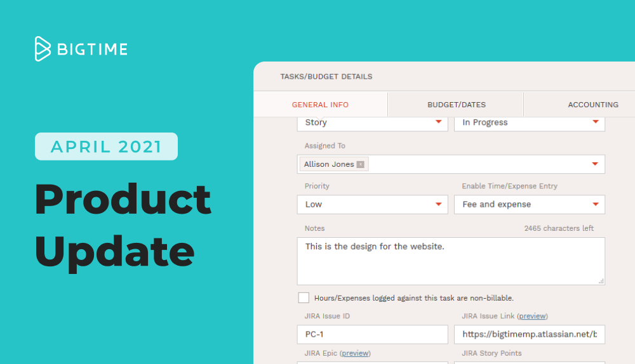635x364 pixels.
Task: Open the JIRA Issue Link preview link
Action: click(532, 316)
